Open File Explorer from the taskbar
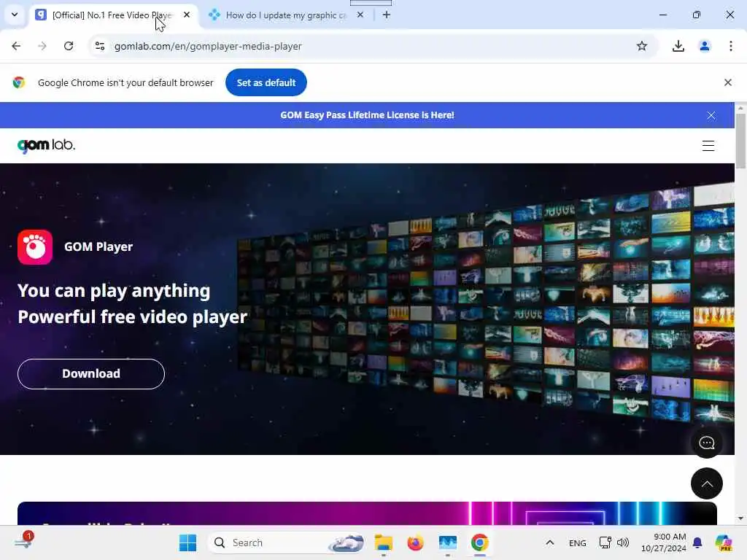747x560 pixels. [384, 542]
